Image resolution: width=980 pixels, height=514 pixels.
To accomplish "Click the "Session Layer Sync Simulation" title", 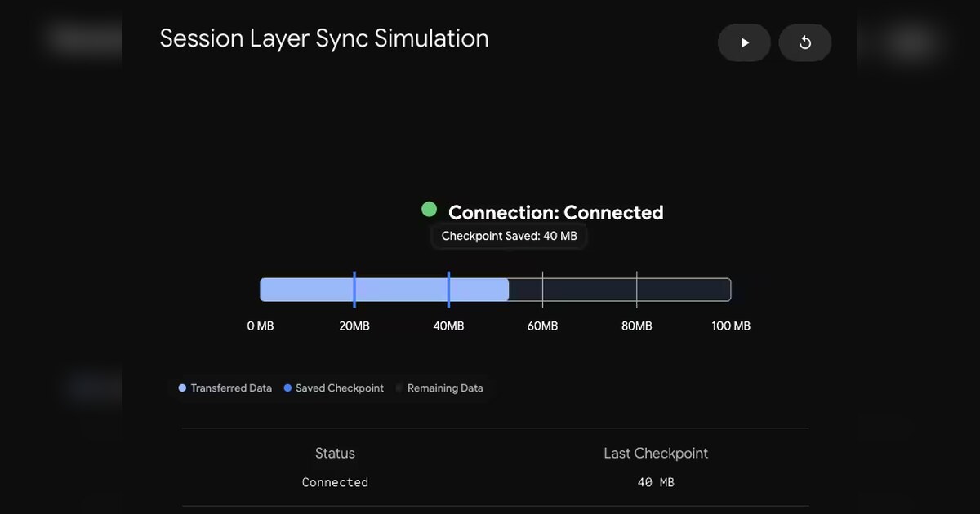I will 324,38.
